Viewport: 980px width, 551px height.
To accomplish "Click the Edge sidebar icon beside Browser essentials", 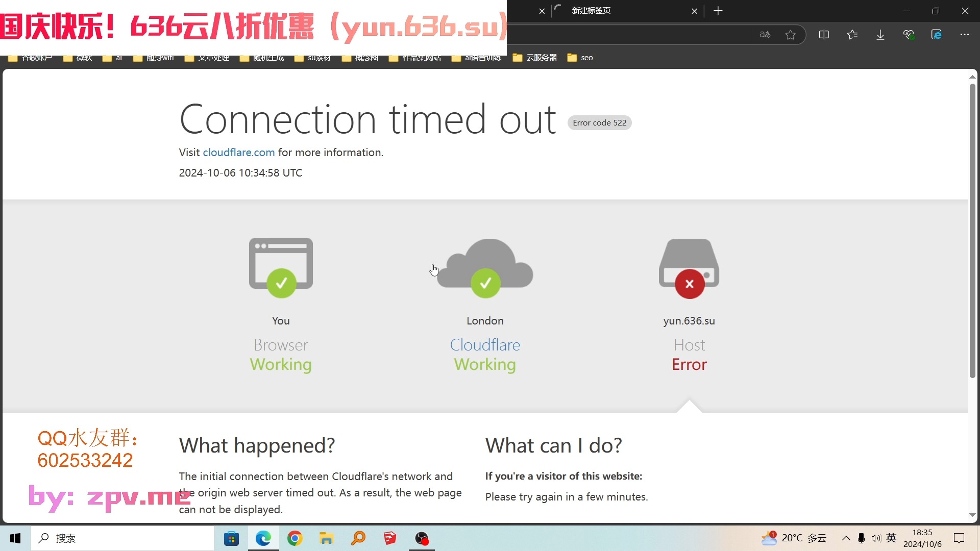I will (937, 35).
